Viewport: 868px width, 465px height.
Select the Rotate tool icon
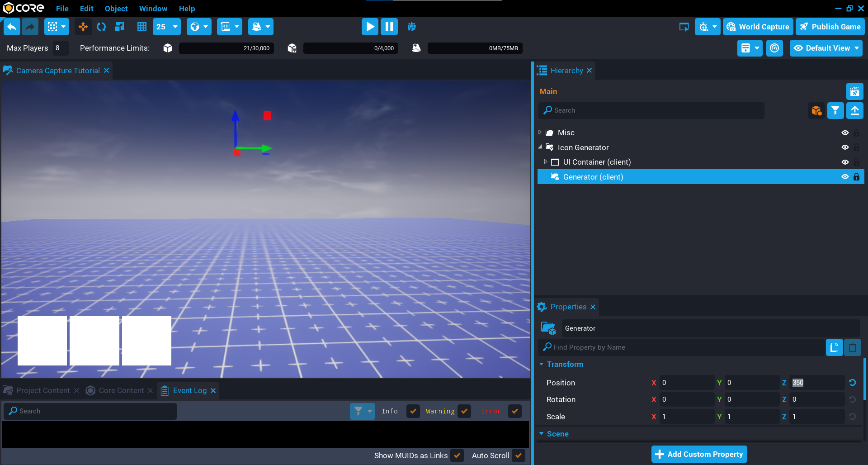coord(101,27)
